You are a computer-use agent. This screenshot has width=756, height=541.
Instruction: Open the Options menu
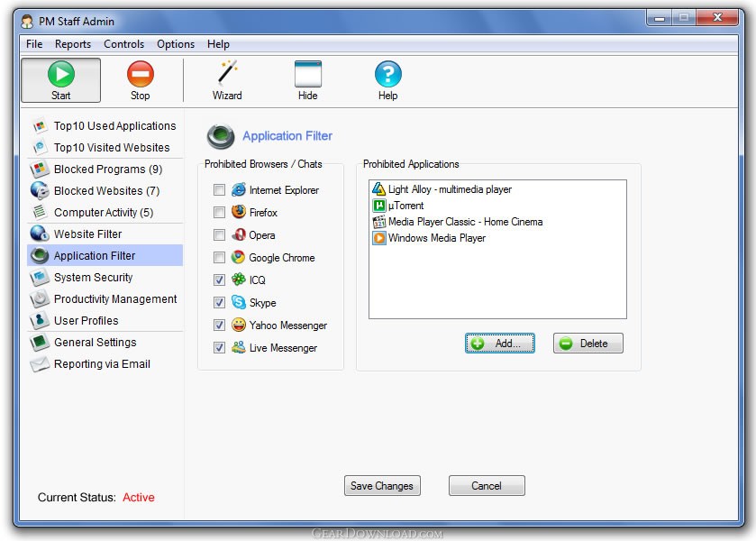click(176, 44)
